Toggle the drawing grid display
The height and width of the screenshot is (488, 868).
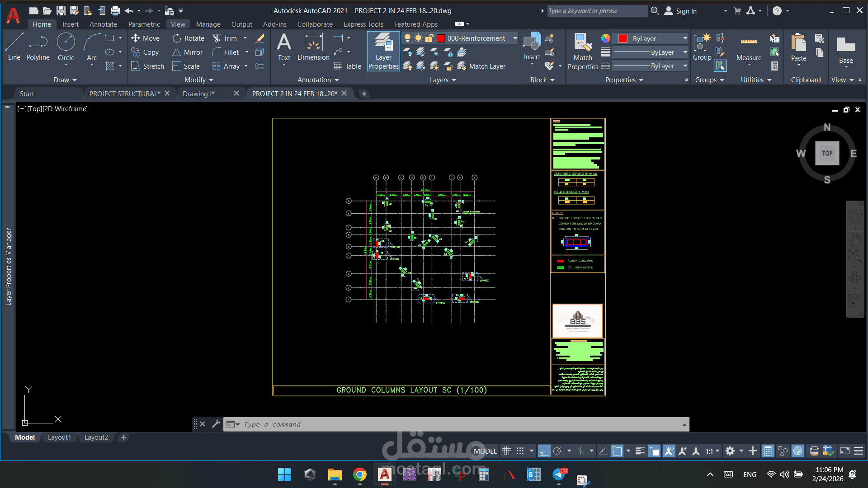tap(507, 451)
